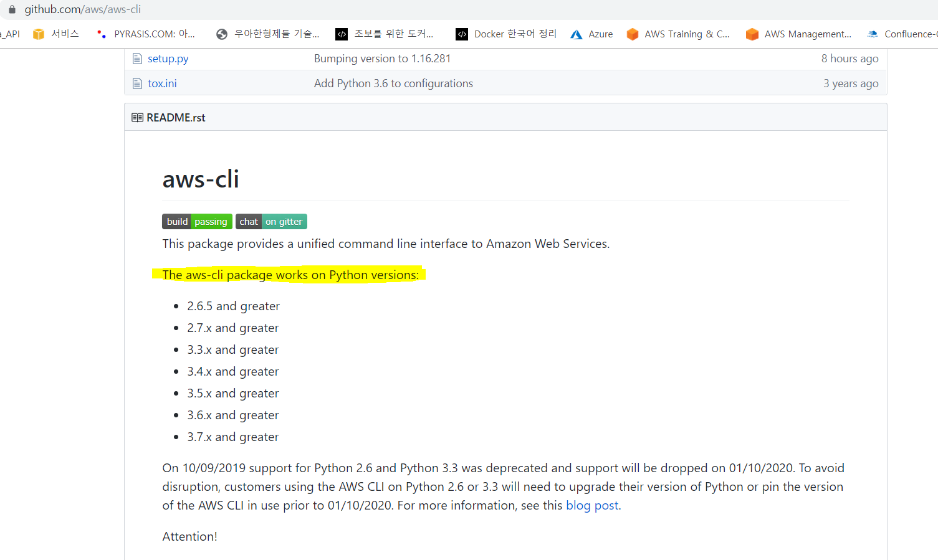Open the Confluence bookmark

point(902,34)
